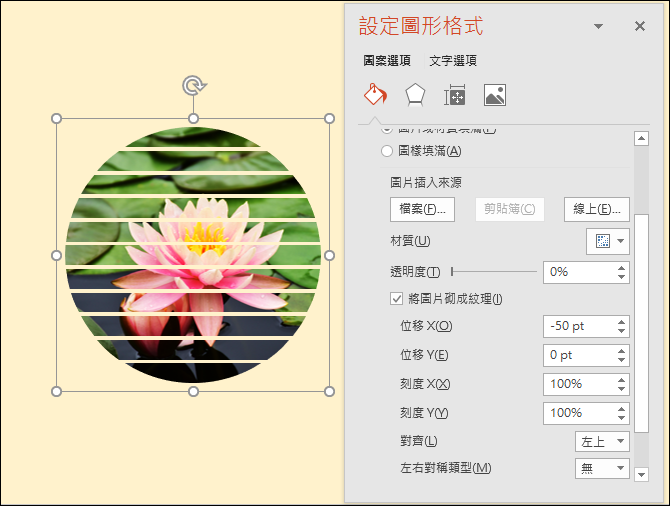This screenshot has width=670, height=506.
Task: Click the bottom-left resize handle
Action: [56, 391]
